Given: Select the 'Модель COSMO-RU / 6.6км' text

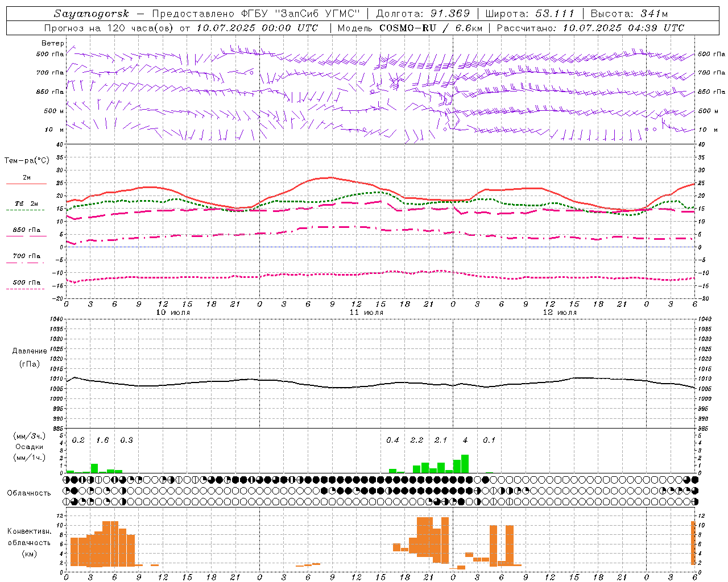Looking at the screenshot, I should [x=410, y=28].
